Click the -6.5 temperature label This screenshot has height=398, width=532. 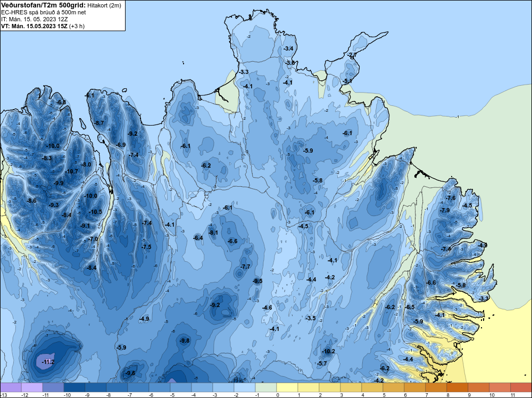tap(410, 306)
